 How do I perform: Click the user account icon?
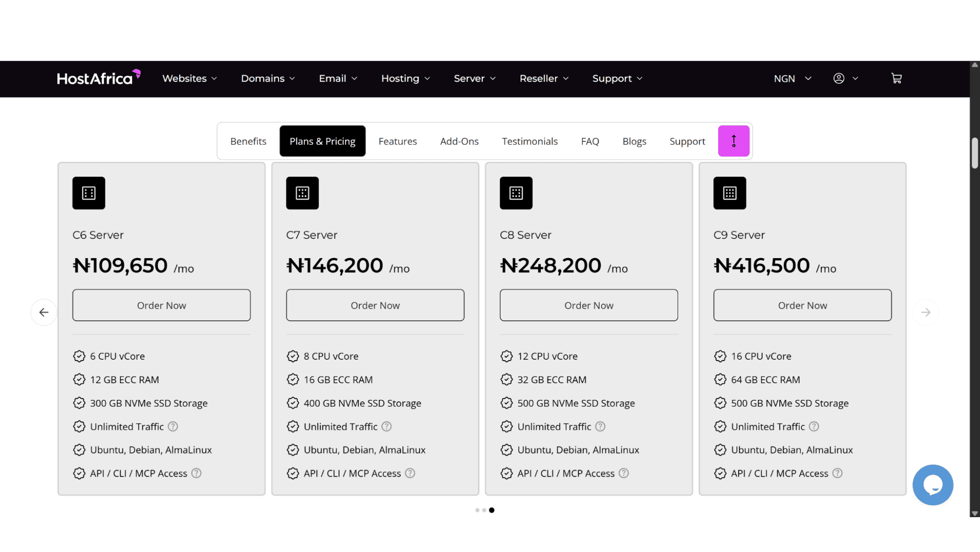(839, 79)
